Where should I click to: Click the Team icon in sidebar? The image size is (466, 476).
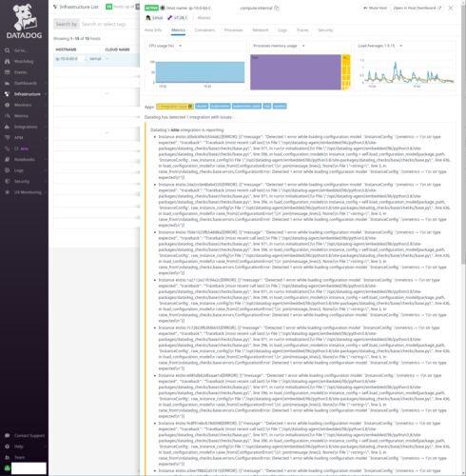[x=7, y=457]
